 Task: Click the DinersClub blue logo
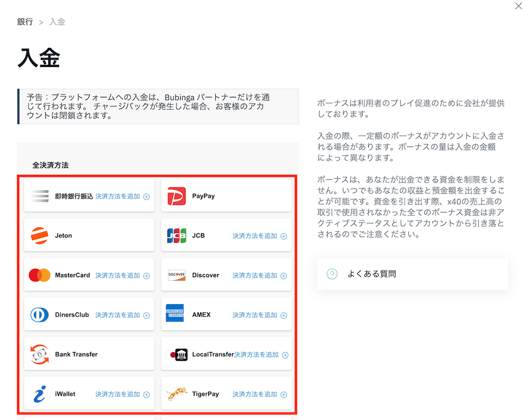tap(39, 315)
